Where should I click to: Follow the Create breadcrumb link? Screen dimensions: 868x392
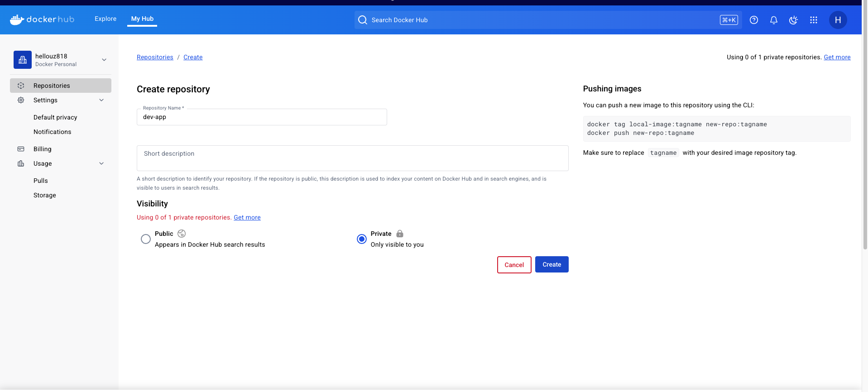coord(193,57)
